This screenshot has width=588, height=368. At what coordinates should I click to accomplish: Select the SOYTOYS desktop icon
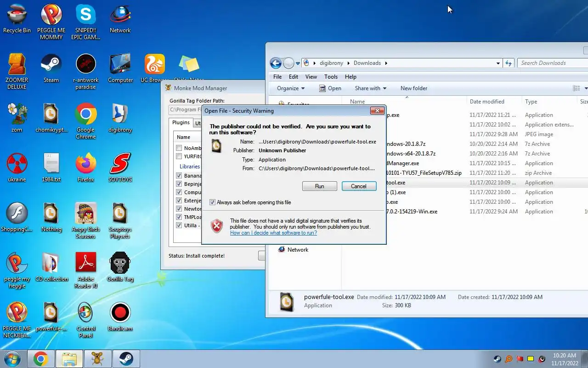point(120,168)
